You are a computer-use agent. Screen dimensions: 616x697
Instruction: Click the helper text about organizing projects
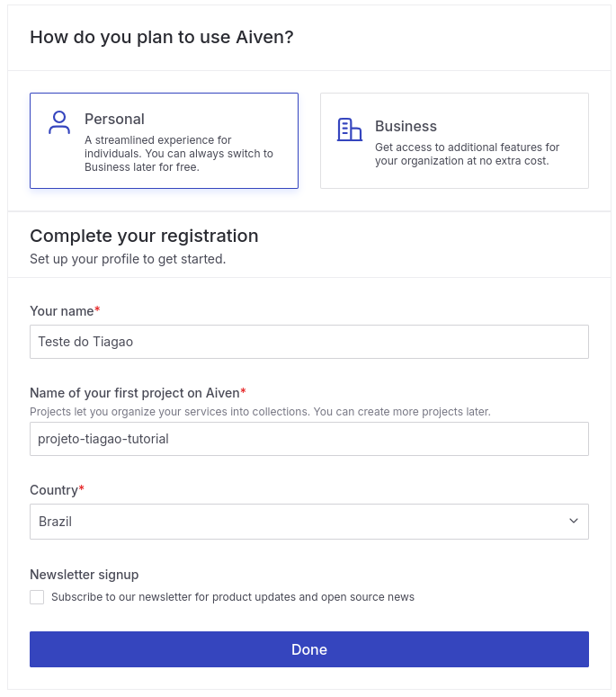pos(259,412)
